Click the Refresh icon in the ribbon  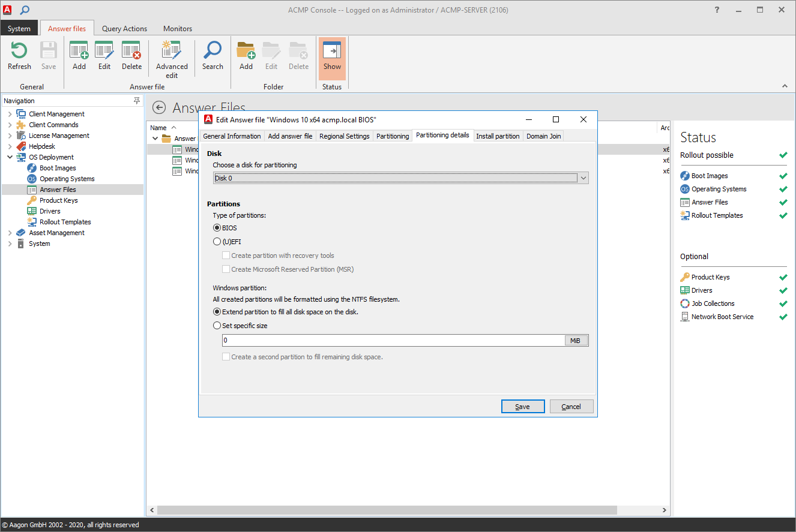tap(19, 51)
